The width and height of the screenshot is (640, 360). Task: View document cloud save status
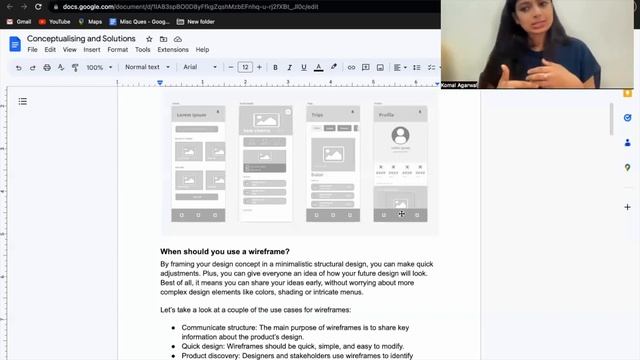(x=178, y=39)
